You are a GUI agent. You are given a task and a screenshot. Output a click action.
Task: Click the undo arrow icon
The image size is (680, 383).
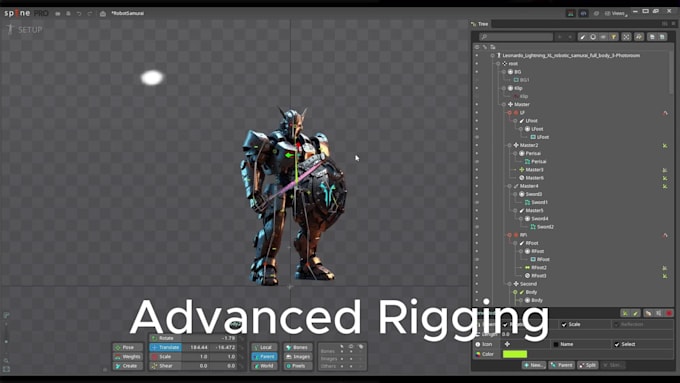pos(79,13)
